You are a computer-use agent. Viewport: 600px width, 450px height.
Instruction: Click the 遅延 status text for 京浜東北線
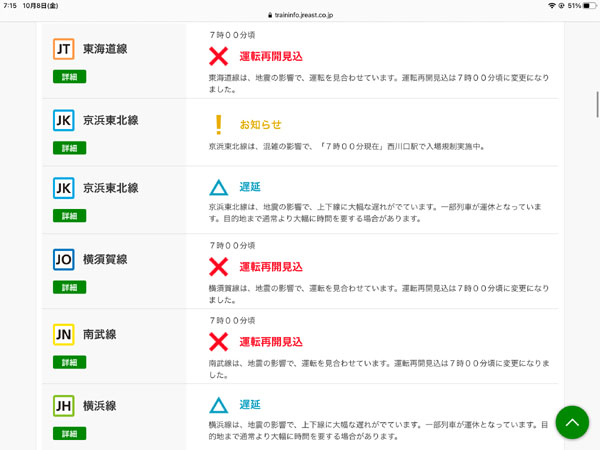(x=250, y=187)
